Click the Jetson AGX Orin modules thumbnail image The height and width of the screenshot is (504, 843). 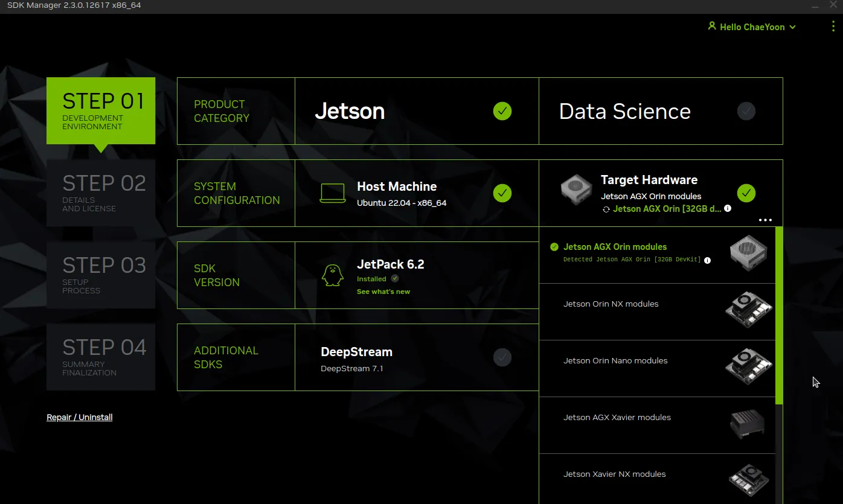[x=748, y=254]
